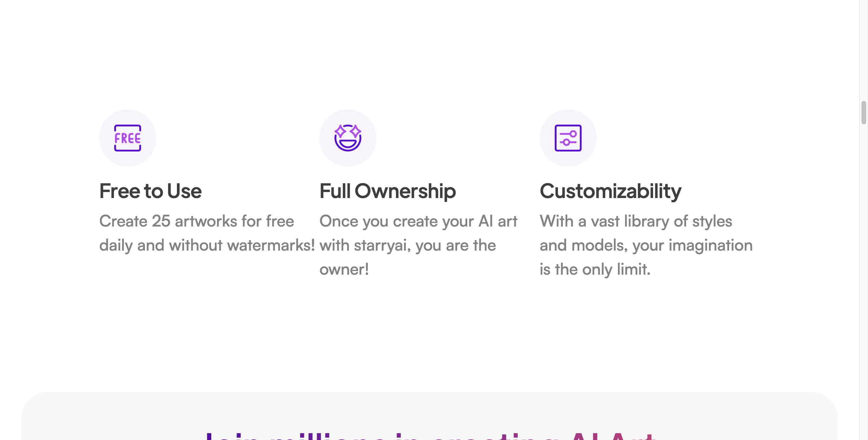Image resolution: width=868 pixels, height=440 pixels.
Task: Click the word "starryai" in the ownership description
Action: coord(382,245)
